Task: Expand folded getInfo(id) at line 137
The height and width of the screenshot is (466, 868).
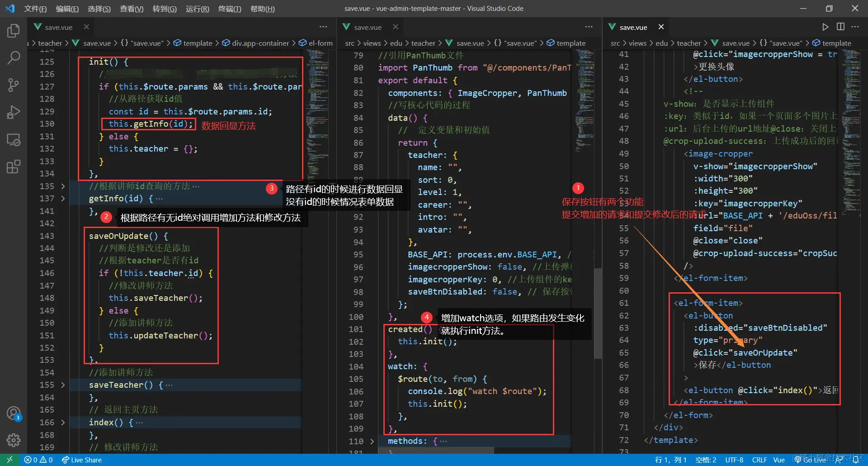Action: [x=63, y=198]
